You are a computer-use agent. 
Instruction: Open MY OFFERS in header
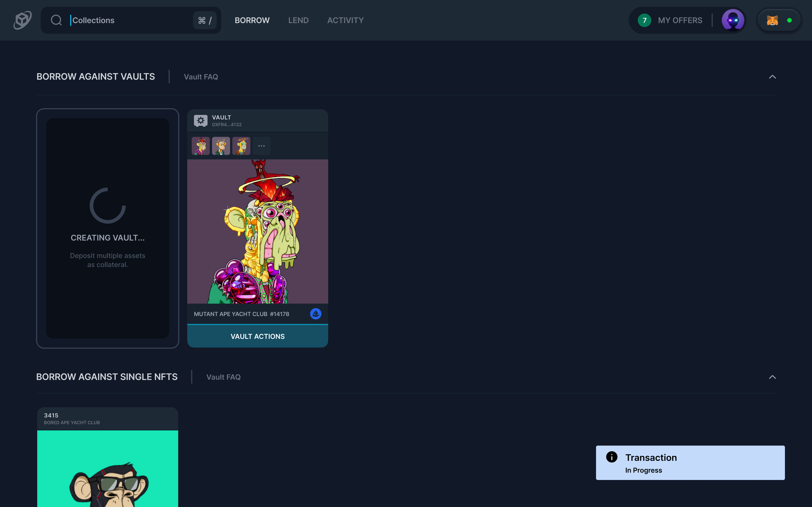pyautogui.click(x=680, y=21)
